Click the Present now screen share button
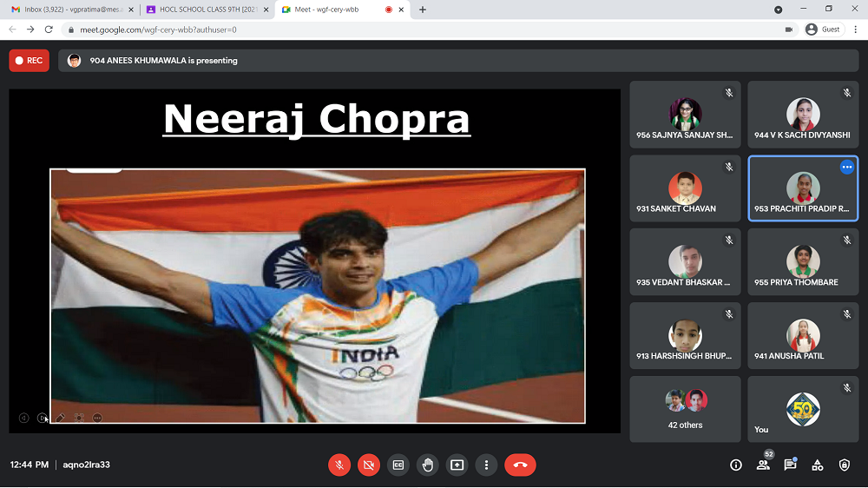 tap(457, 465)
